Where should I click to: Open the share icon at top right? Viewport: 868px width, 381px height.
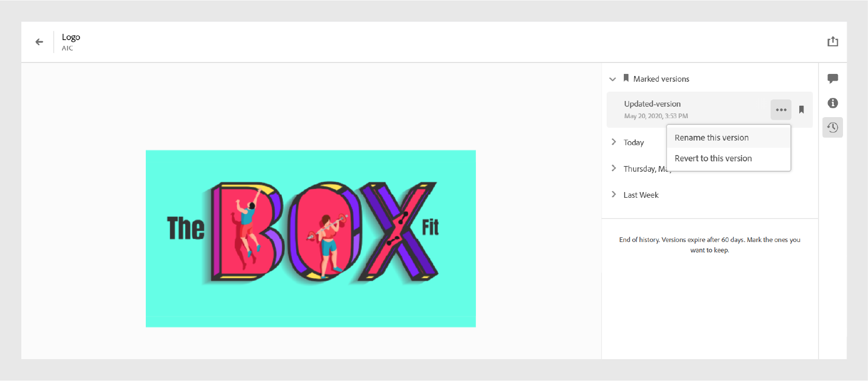click(x=833, y=42)
